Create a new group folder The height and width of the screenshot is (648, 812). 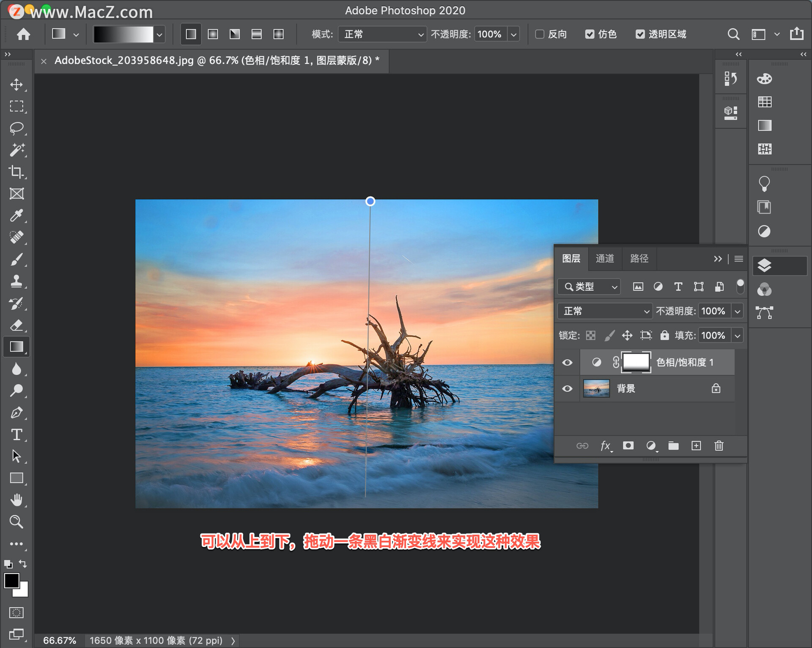[x=673, y=445]
